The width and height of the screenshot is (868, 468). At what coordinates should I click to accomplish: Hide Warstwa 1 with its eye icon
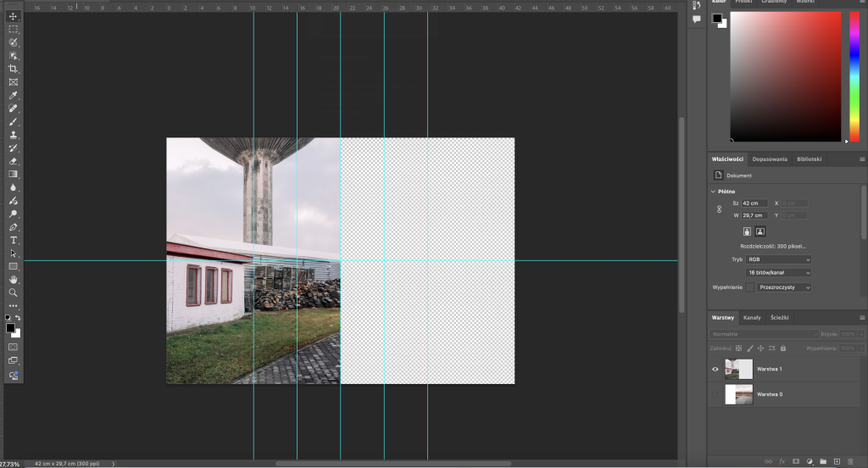coord(715,369)
